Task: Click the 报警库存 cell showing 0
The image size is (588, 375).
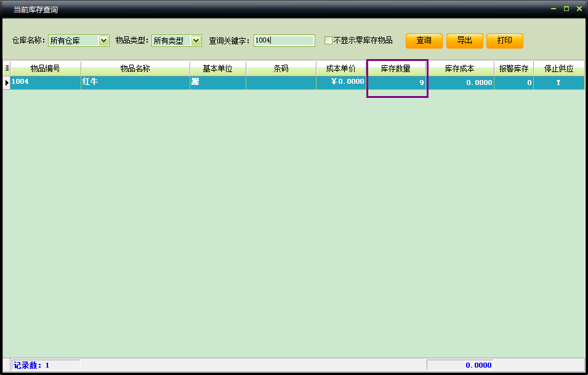Action: (x=513, y=83)
